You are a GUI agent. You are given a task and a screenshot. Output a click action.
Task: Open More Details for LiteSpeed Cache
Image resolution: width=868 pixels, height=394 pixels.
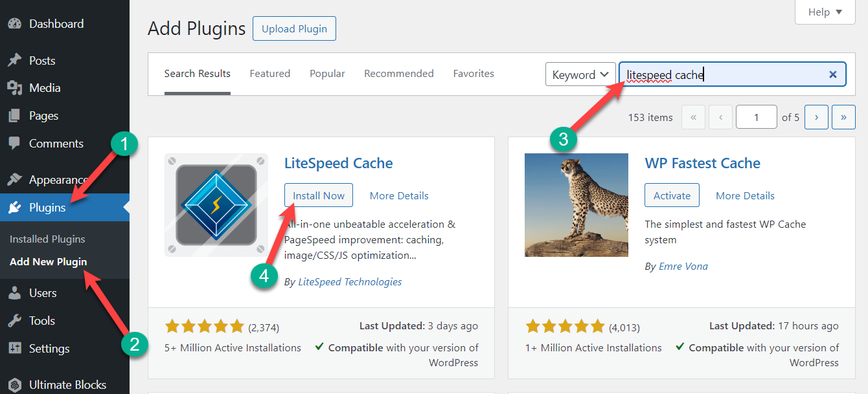pos(398,195)
